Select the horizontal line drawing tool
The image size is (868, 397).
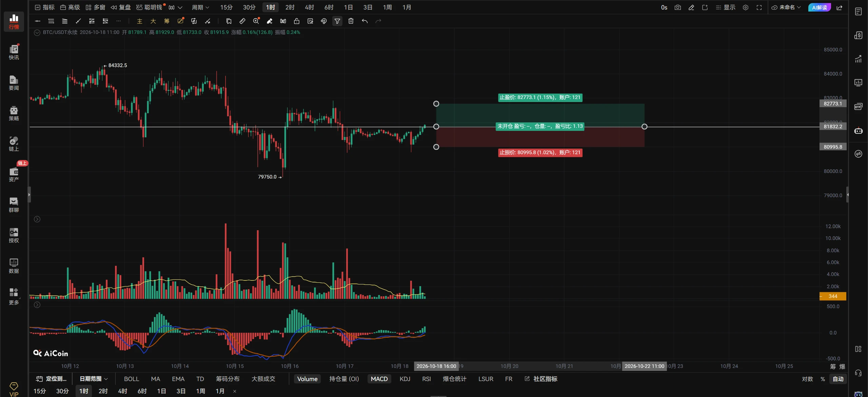point(38,21)
